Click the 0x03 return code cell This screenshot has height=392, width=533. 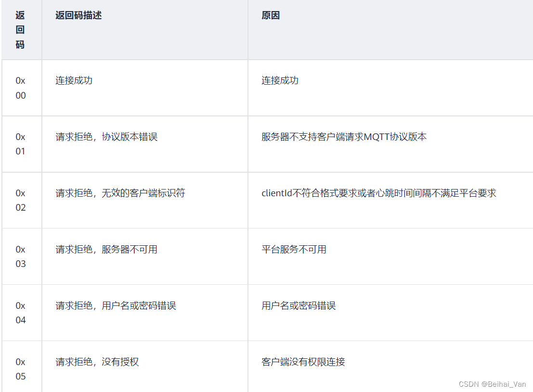[22, 257]
